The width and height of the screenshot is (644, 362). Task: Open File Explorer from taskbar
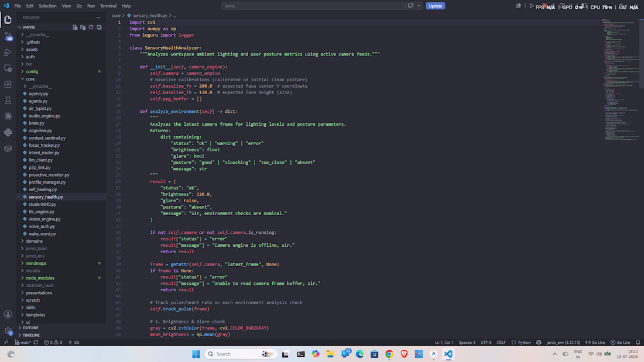click(330, 354)
